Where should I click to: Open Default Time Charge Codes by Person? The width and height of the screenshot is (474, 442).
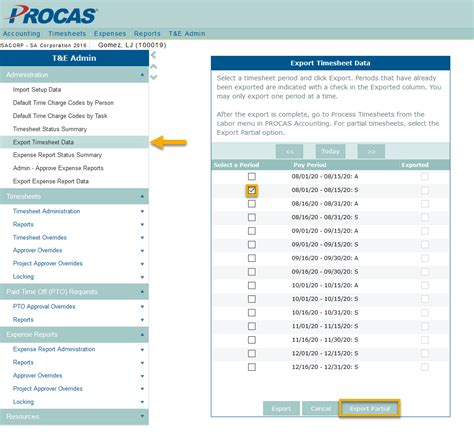[63, 103]
